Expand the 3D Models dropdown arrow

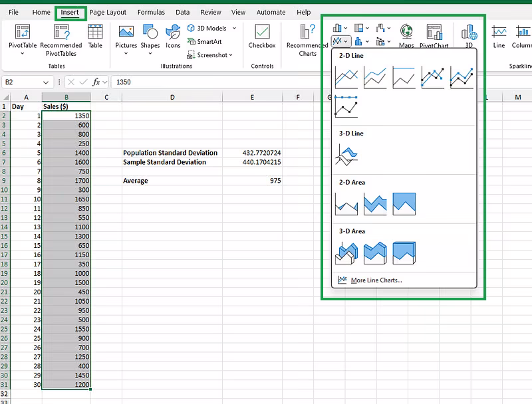tap(234, 27)
